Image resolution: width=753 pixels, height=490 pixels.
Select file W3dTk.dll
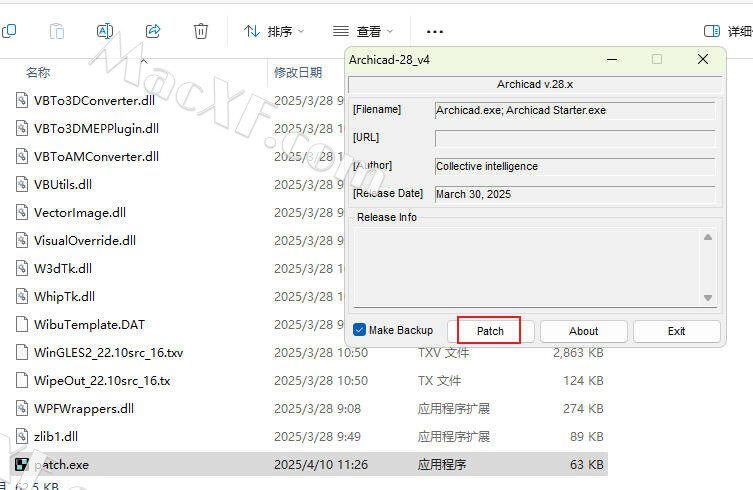pyautogui.click(x=63, y=269)
